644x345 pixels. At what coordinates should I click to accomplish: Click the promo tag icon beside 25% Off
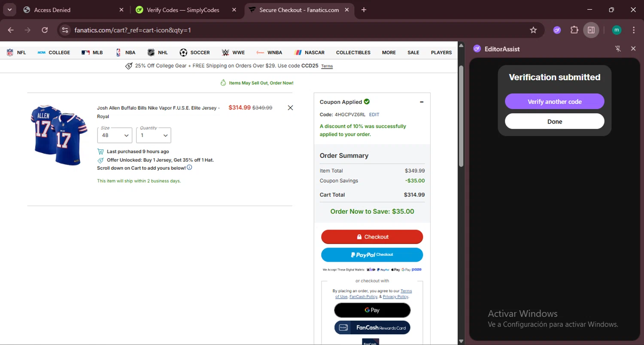pos(128,66)
